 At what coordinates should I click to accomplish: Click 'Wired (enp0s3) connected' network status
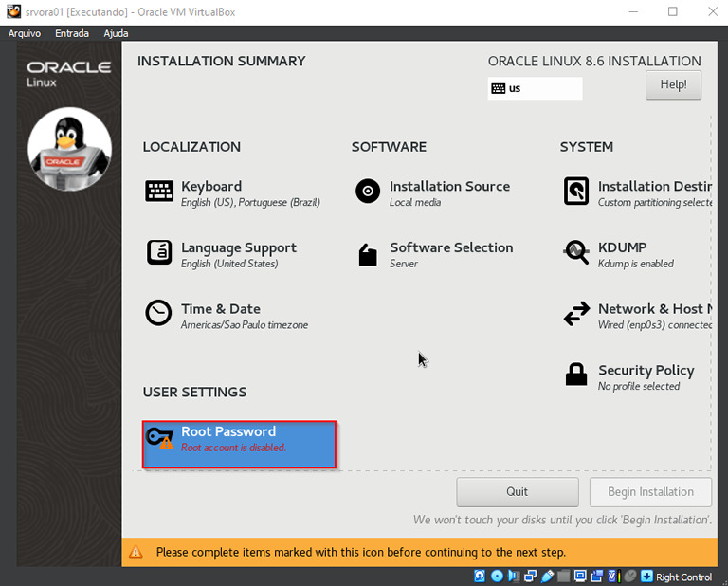pos(655,325)
